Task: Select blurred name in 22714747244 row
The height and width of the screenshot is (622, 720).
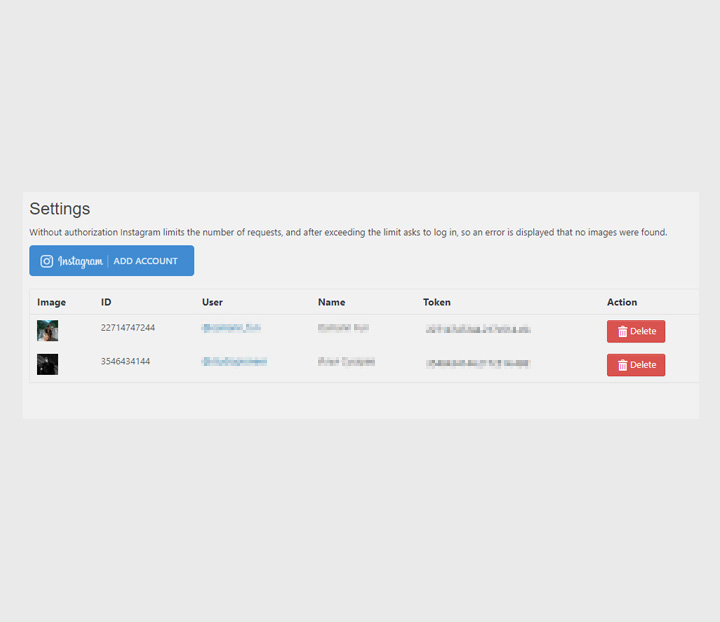Action: (x=343, y=328)
